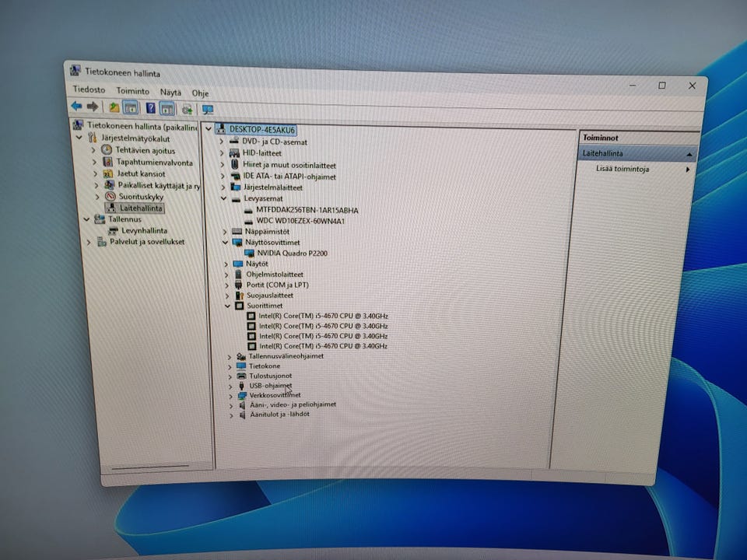Image resolution: width=747 pixels, height=560 pixels.
Task: Click the Forward arrow toolbar icon
Action: [x=93, y=107]
